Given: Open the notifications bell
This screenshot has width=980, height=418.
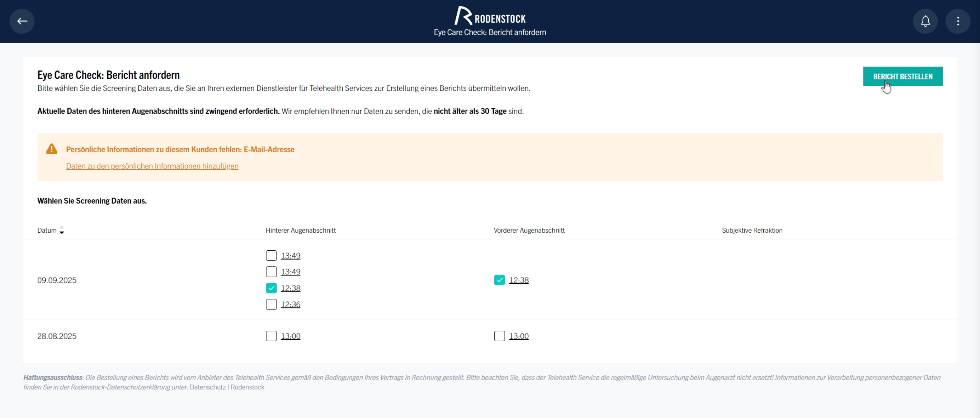Looking at the screenshot, I should point(925,21).
